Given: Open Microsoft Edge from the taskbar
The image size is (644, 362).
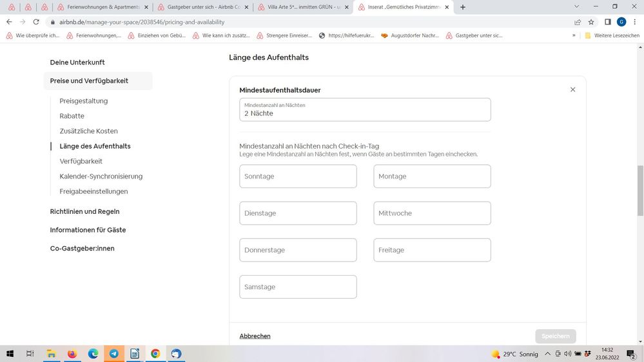Looking at the screenshot, I should pos(93,354).
